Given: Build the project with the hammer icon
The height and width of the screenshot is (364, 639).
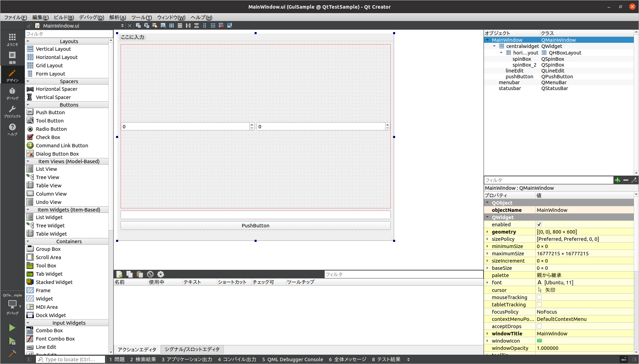Looking at the screenshot, I should pyautogui.click(x=12, y=354).
